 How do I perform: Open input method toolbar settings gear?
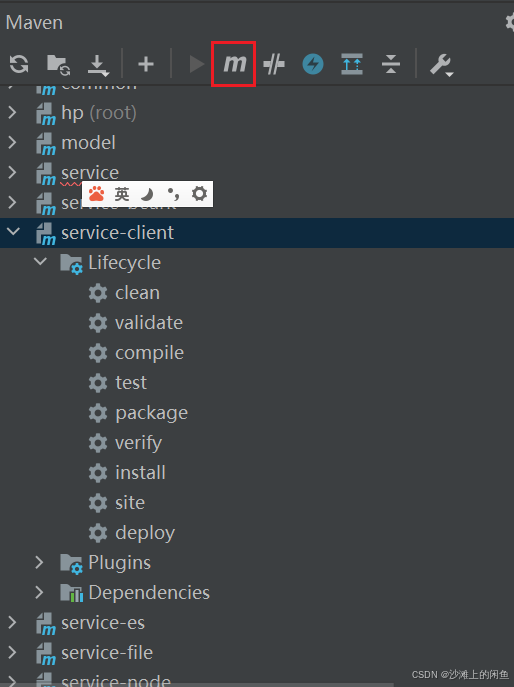(x=199, y=193)
